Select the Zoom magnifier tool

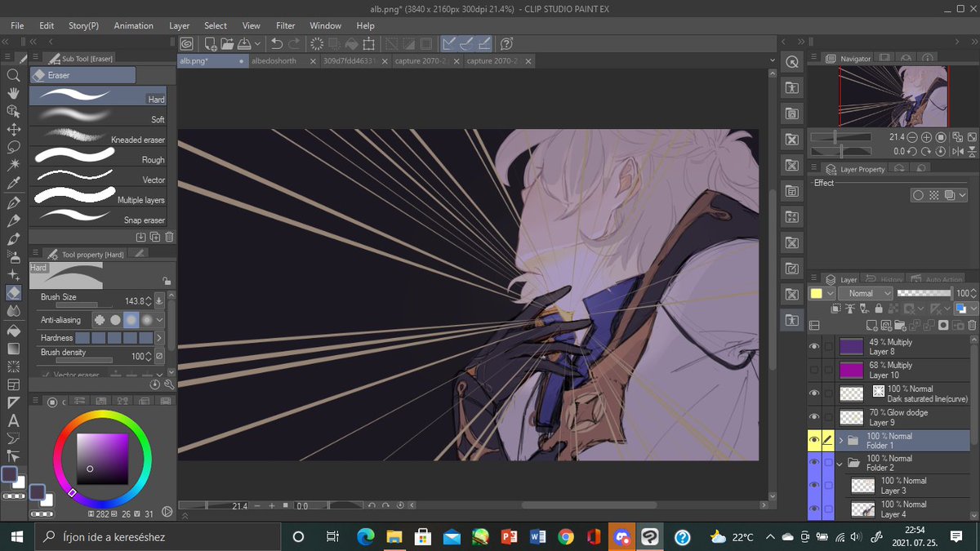[x=13, y=75]
